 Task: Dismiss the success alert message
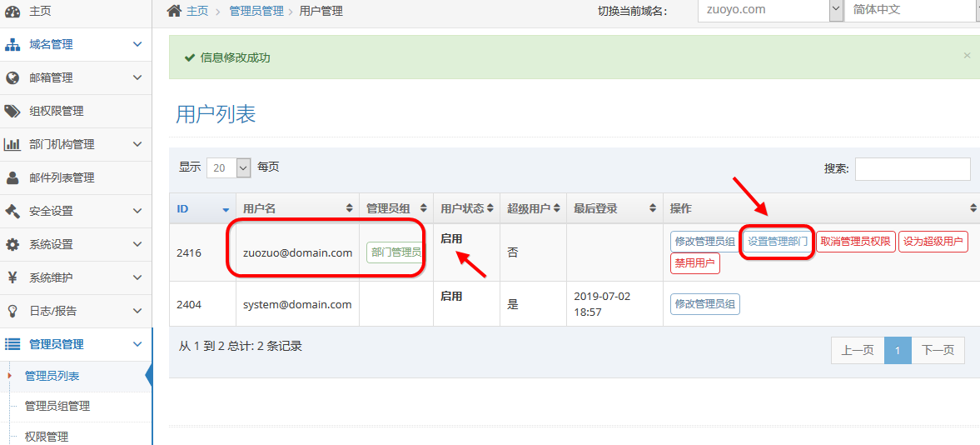click(x=967, y=56)
